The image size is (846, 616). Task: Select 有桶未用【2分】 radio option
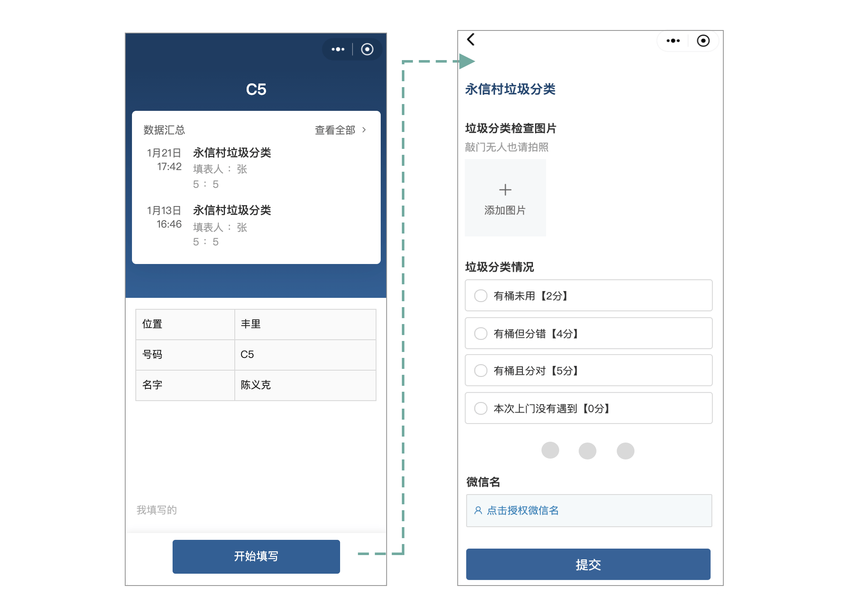(481, 296)
